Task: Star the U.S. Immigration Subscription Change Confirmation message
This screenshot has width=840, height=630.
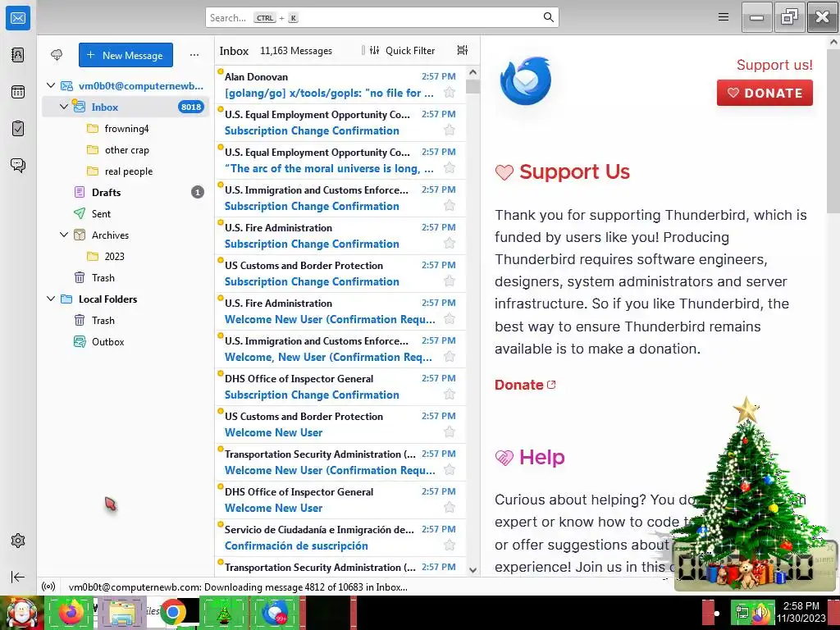Action: [450, 206]
